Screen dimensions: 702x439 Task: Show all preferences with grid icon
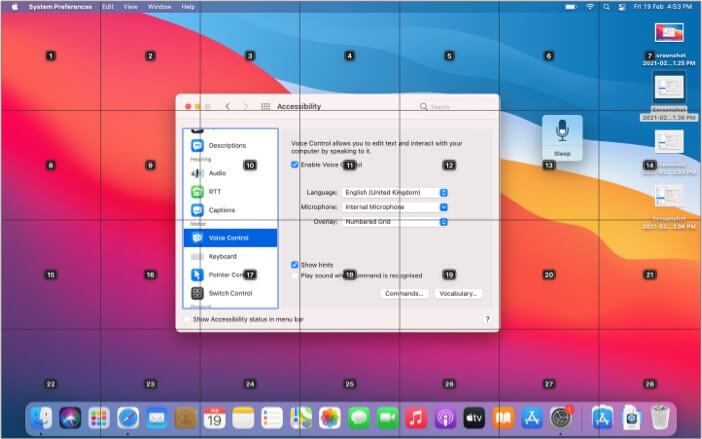(265, 107)
